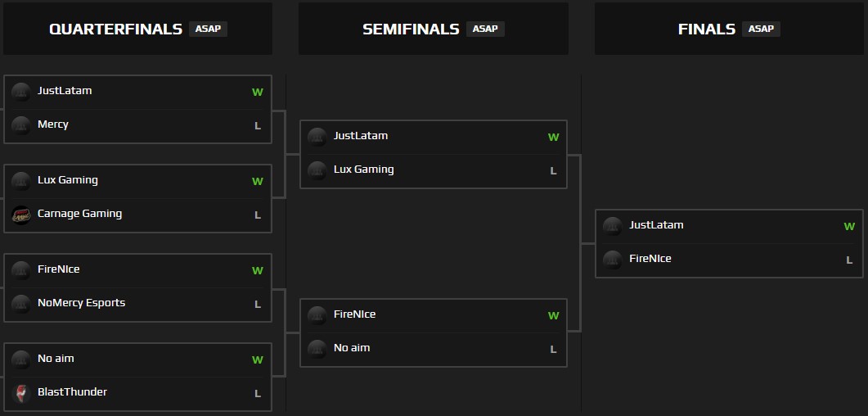Click Lux Gaming avatar in Semifinals
This screenshot has width=868, height=416.
coord(317,170)
